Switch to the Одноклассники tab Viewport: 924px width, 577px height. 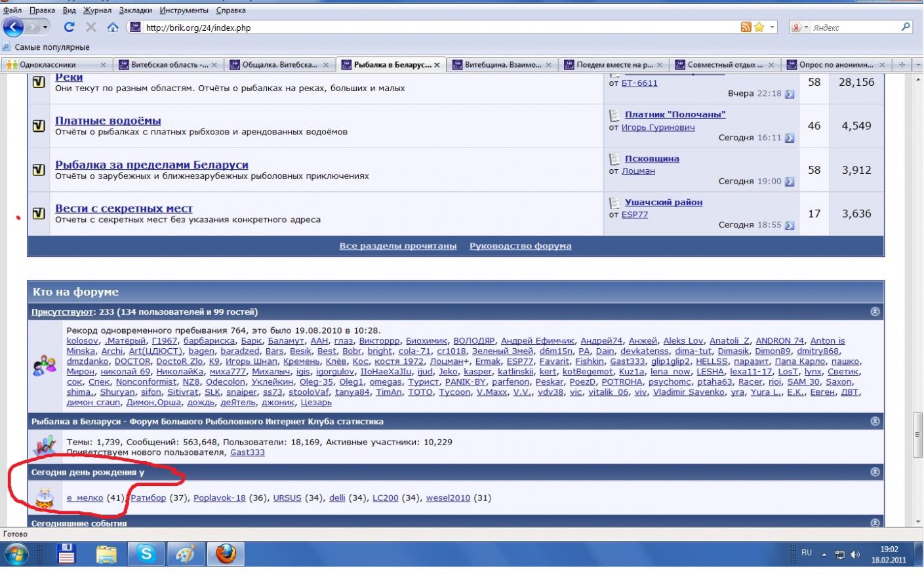pos(48,65)
